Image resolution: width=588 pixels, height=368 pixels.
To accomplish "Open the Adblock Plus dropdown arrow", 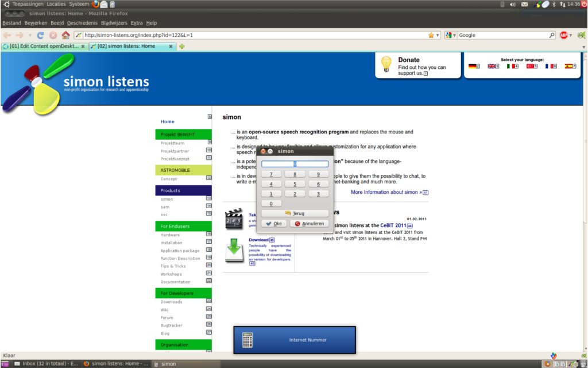I will [x=571, y=35].
